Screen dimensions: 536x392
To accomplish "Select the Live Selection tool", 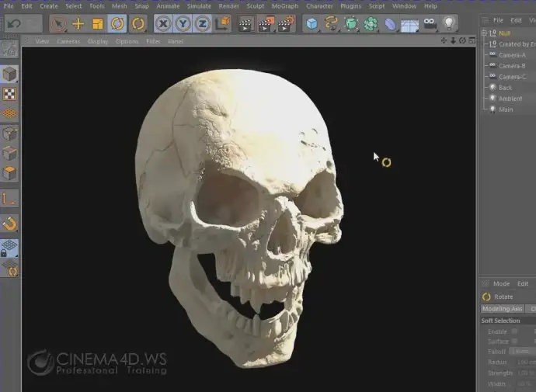I will tap(58, 24).
